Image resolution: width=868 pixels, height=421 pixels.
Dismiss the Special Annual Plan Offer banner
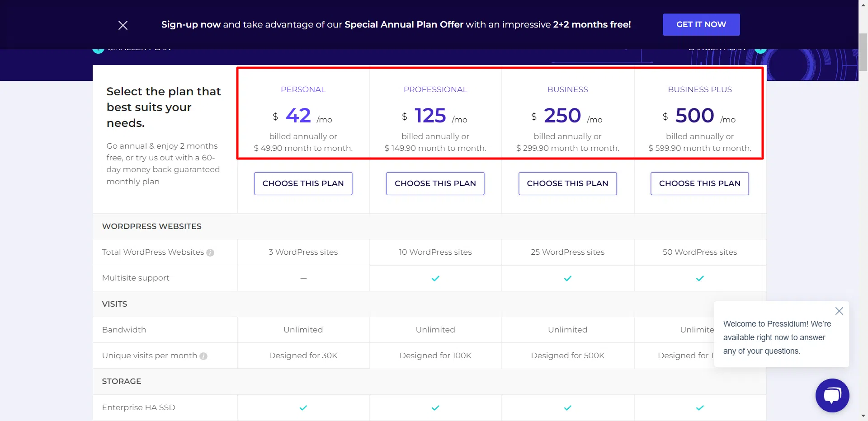tap(123, 25)
